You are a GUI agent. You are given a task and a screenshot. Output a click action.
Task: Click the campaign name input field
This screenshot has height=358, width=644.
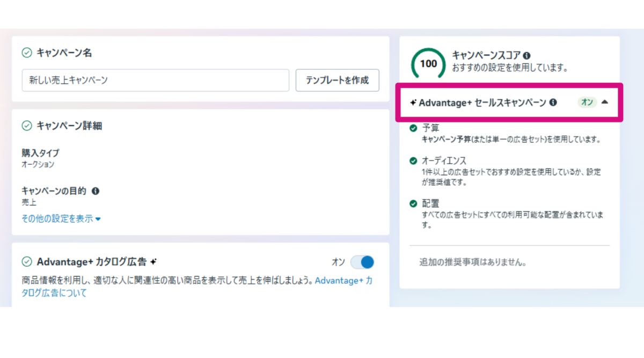coord(155,80)
